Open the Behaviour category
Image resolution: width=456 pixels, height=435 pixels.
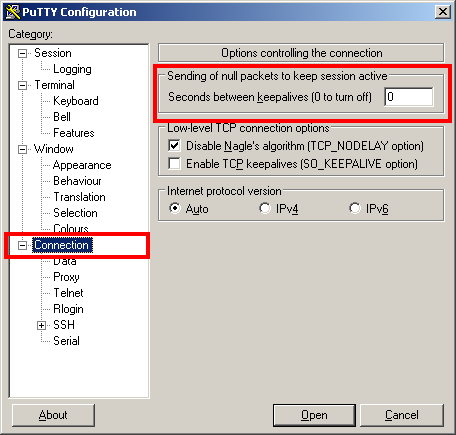77,181
